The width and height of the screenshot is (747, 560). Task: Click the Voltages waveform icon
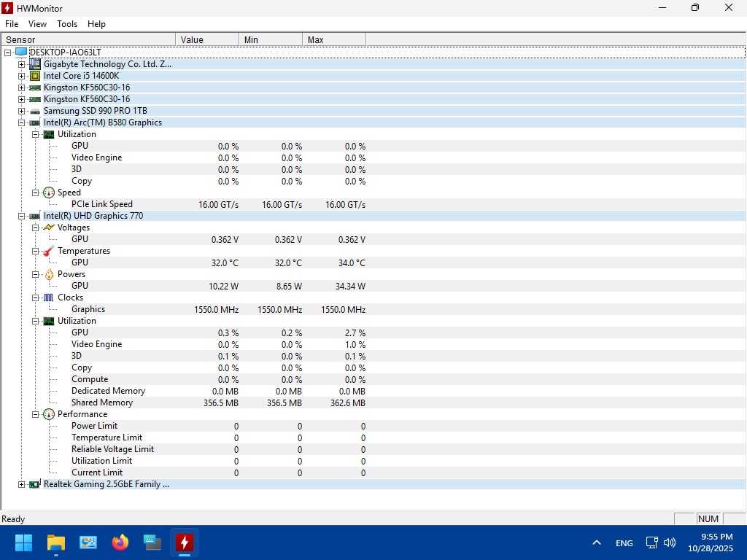point(49,227)
